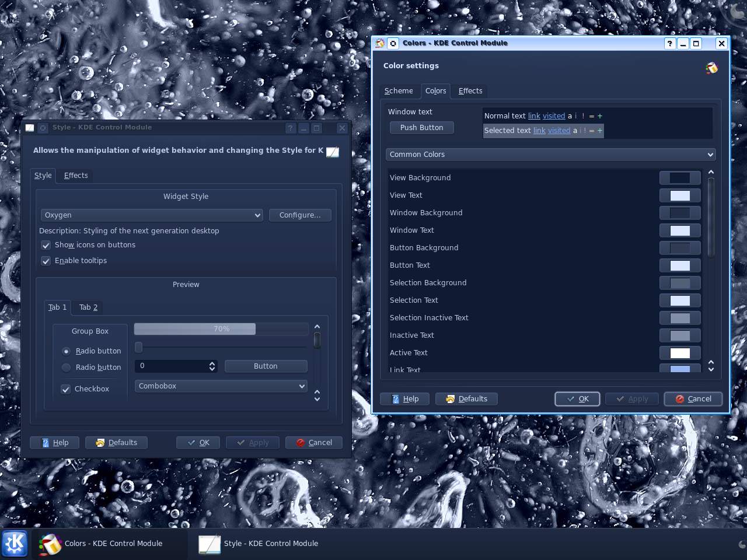Click the context help button in Colors titlebar
The image size is (747, 560).
pyautogui.click(x=669, y=43)
